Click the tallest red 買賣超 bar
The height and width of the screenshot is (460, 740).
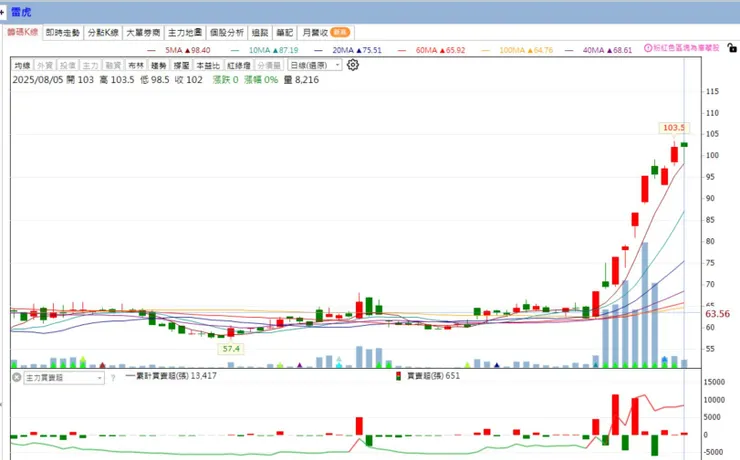point(615,415)
